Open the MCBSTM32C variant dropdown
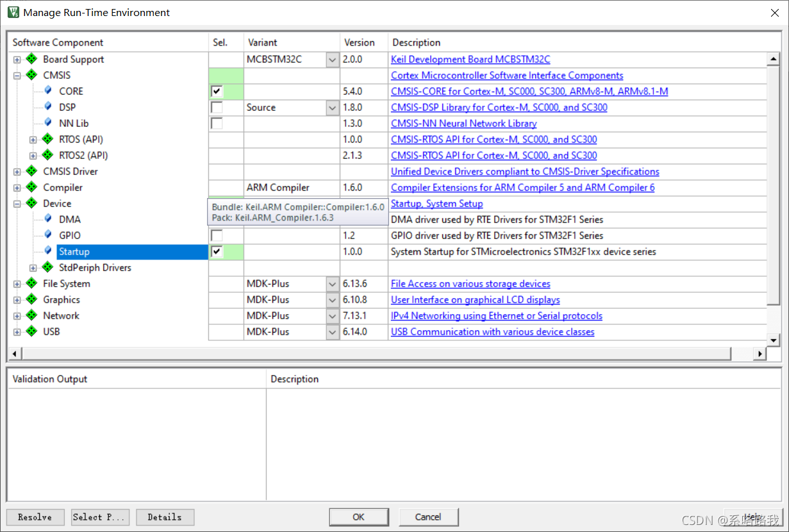The height and width of the screenshot is (532, 789). click(332, 60)
